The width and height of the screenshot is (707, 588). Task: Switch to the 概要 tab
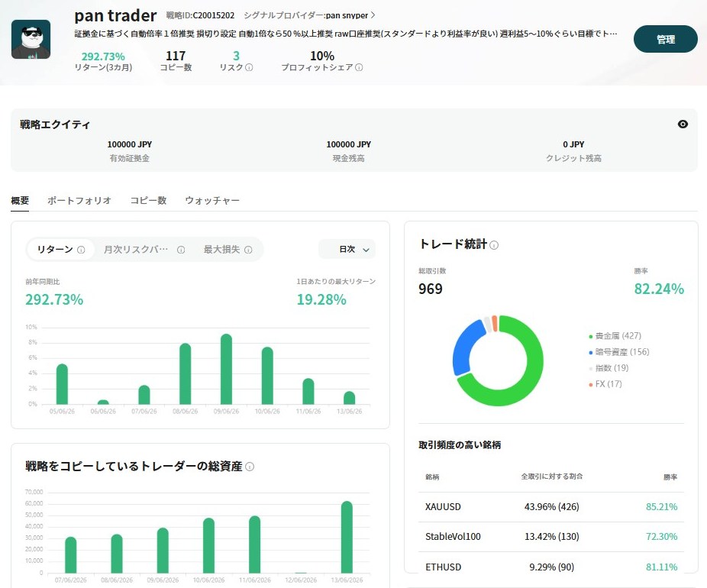point(20,200)
